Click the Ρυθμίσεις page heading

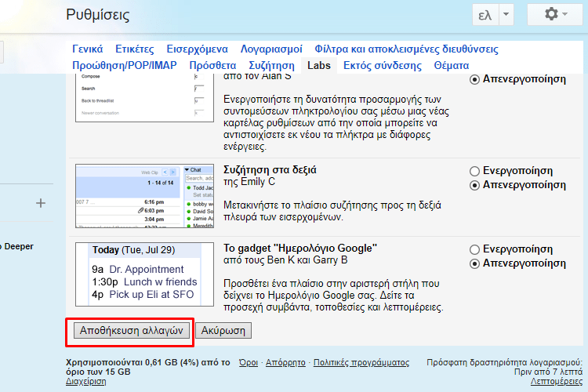click(x=98, y=15)
